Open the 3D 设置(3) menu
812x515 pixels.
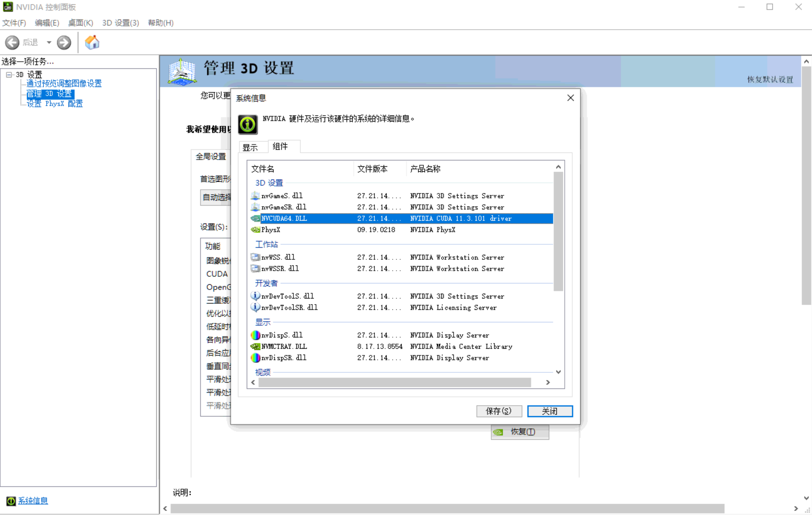point(121,23)
